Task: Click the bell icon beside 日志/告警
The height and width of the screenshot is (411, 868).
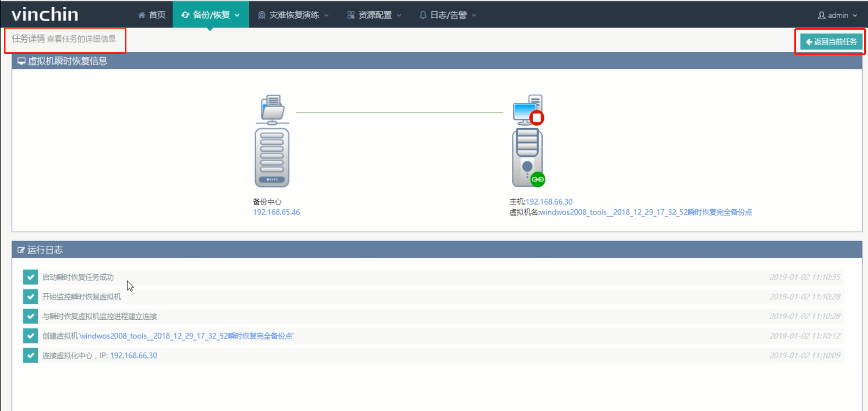Action: pyautogui.click(x=423, y=15)
